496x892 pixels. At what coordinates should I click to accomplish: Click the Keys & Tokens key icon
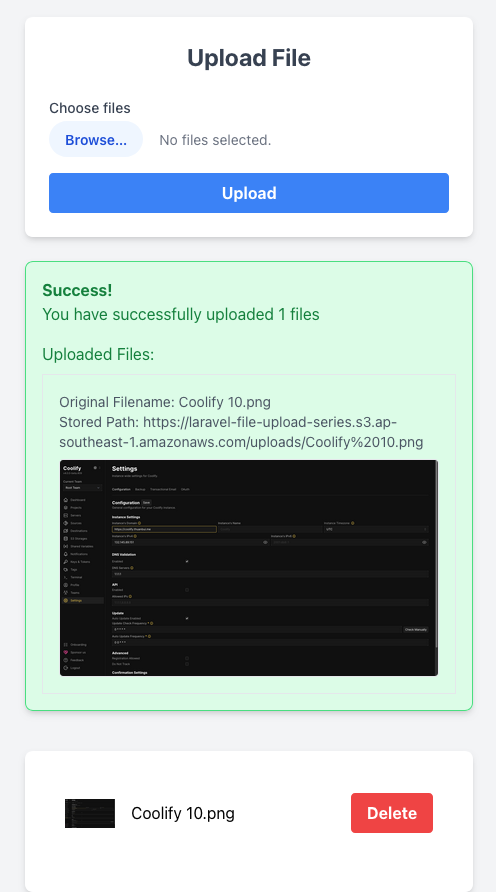pos(66,561)
